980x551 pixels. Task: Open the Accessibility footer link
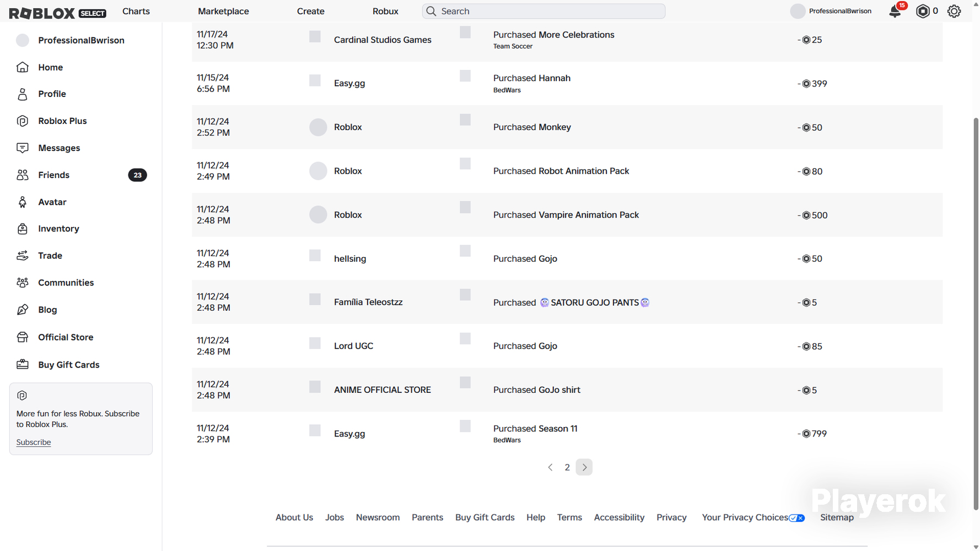619,517
